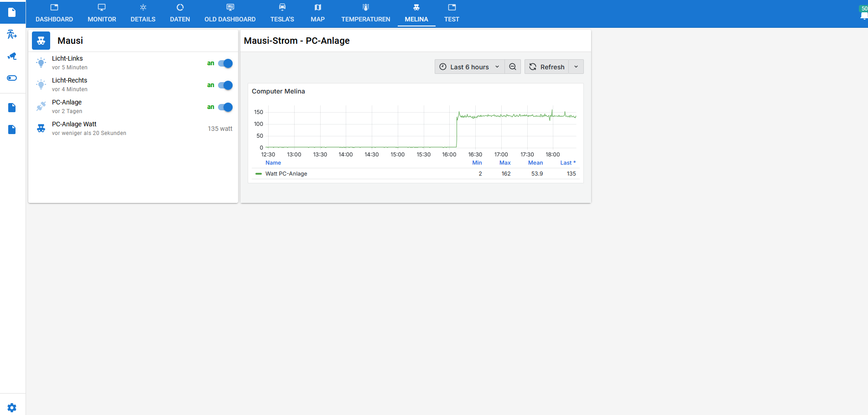Go to the Temperaturen tab
Viewport: 868px width, 415px height.
(x=365, y=13)
